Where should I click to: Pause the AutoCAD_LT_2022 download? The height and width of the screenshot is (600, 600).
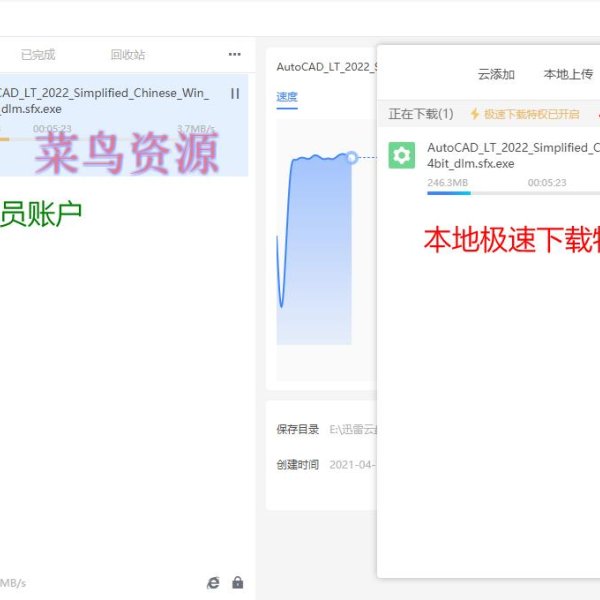coord(235,93)
